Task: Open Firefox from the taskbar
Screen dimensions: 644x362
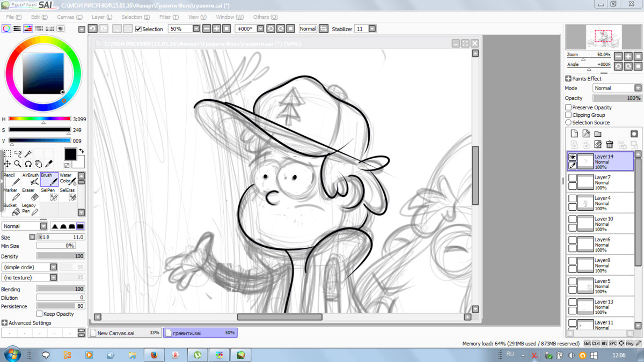Action: pyautogui.click(x=154, y=355)
